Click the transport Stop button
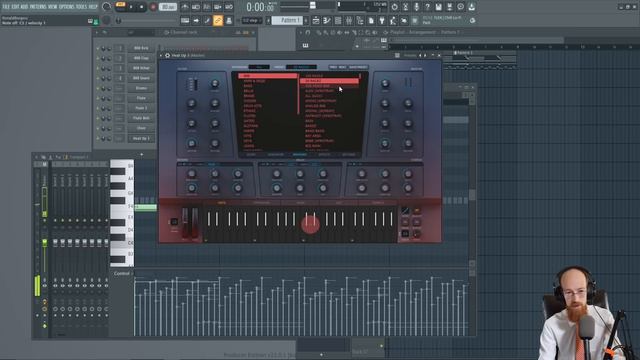The image size is (640, 360). pos(141,7)
